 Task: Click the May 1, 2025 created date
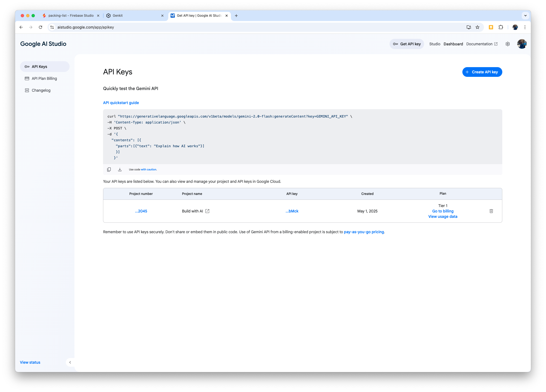point(367,211)
